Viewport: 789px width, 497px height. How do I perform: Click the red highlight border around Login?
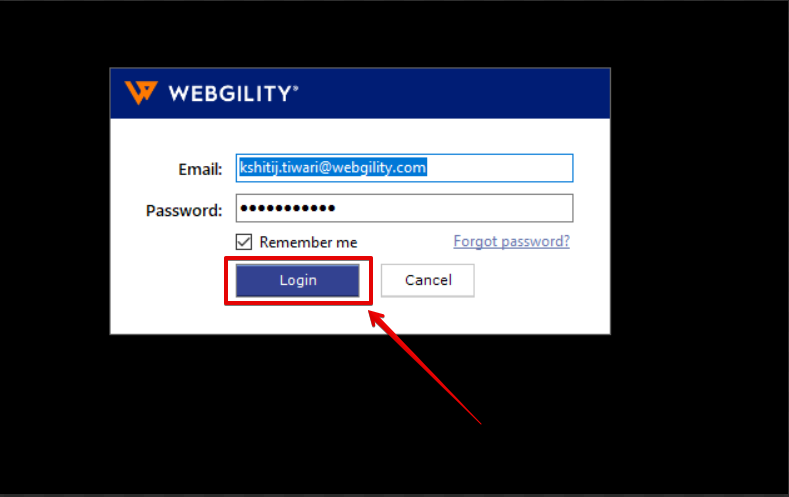(298, 259)
